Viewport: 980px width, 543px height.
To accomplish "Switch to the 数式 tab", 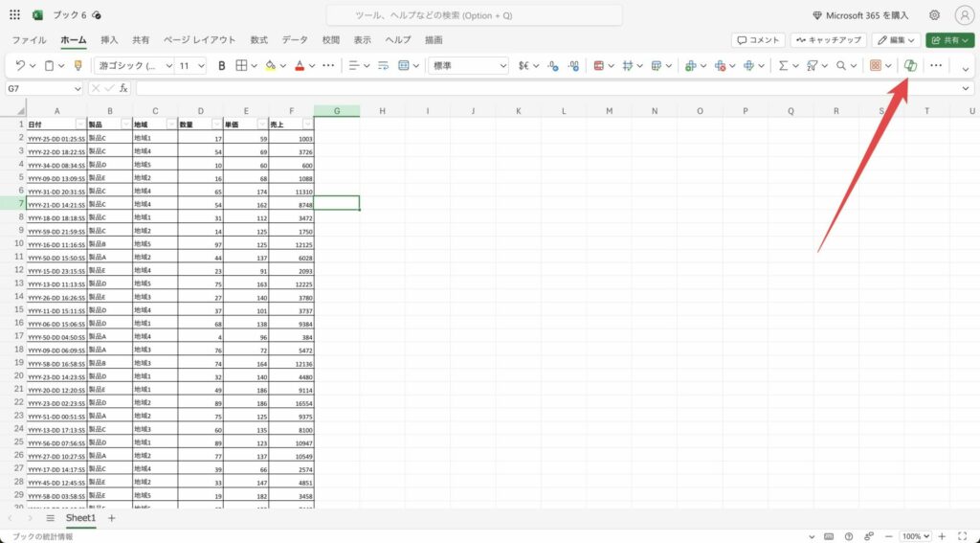I will tap(258, 40).
